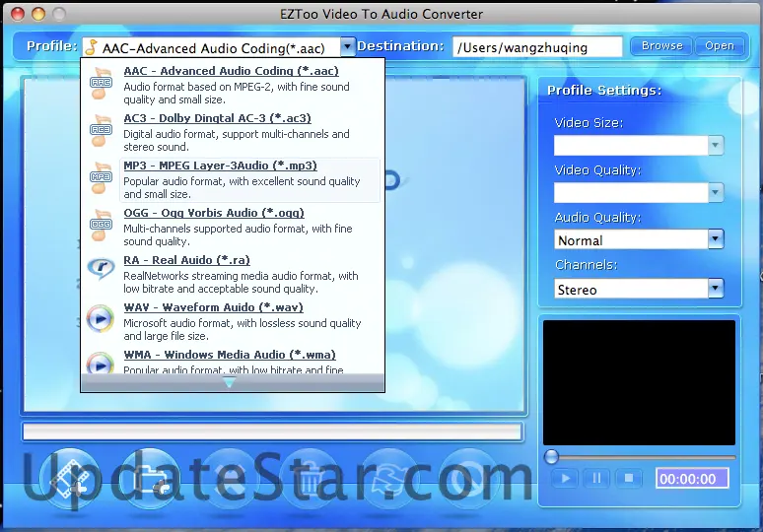Play the preview video
The width and height of the screenshot is (763, 532).
(565, 479)
